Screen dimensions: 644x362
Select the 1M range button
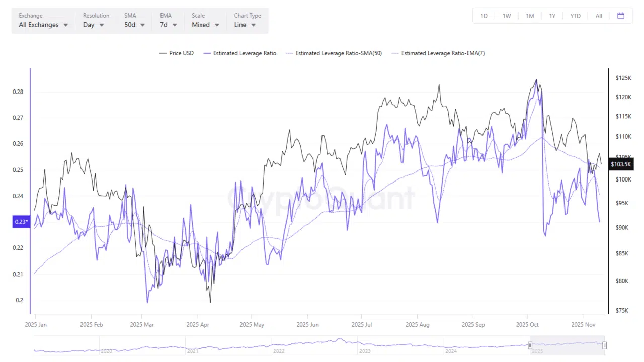(x=530, y=16)
